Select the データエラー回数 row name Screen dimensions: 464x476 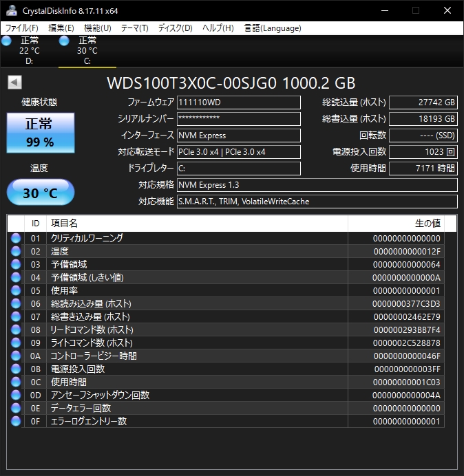coord(81,408)
